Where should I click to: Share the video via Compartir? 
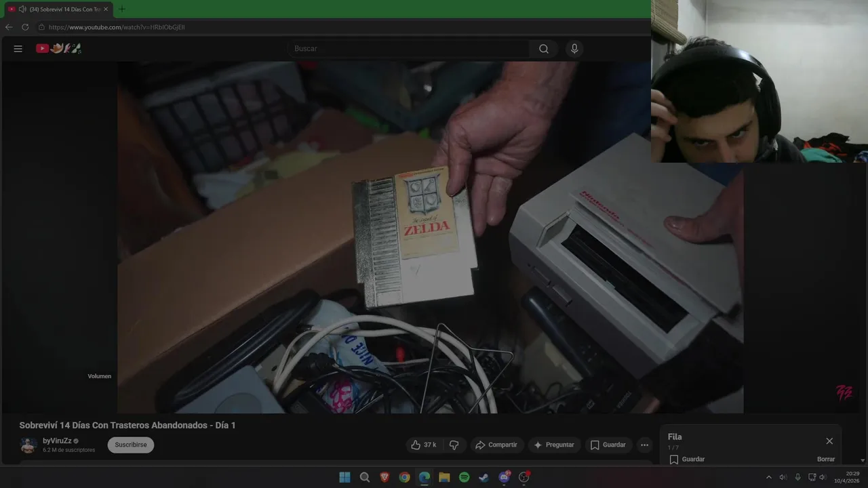(x=496, y=445)
